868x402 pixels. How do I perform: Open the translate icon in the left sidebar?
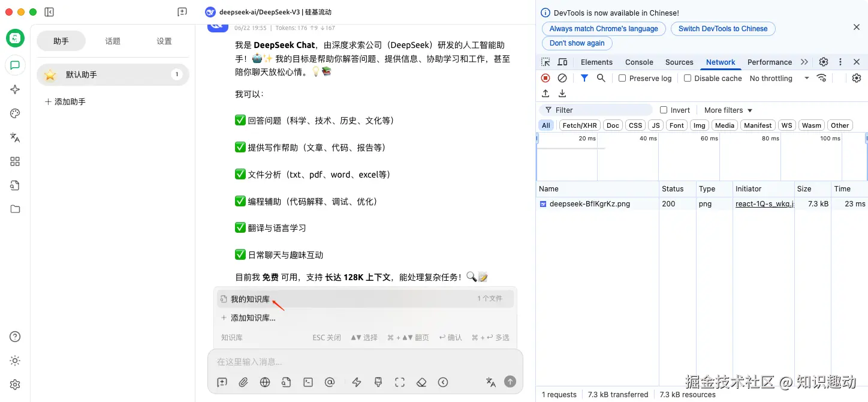tap(15, 137)
